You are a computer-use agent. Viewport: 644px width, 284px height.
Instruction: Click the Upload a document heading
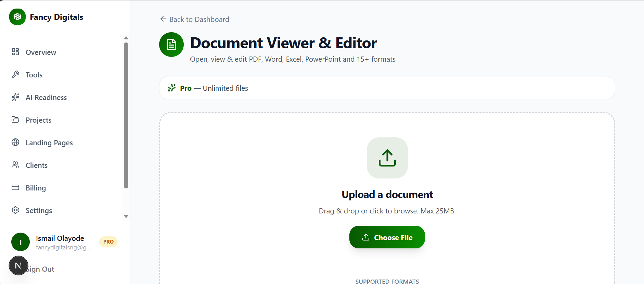[x=387, y=195]
